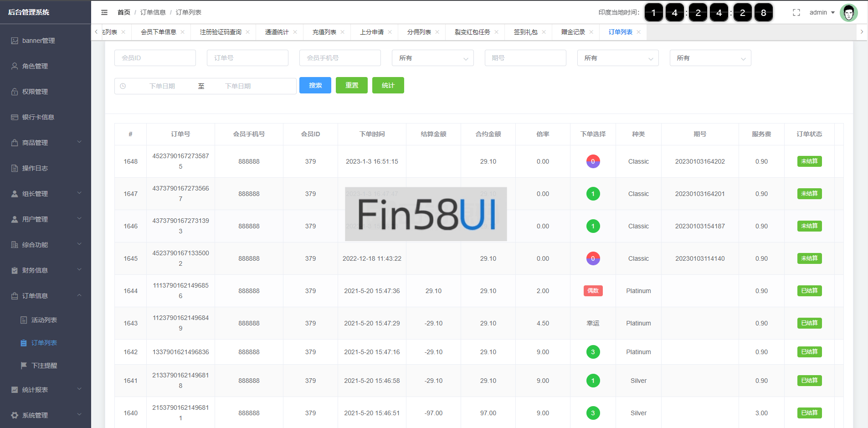868x428 pixels.
Task: Open the admin avatar picture
Action: (848, 13)
